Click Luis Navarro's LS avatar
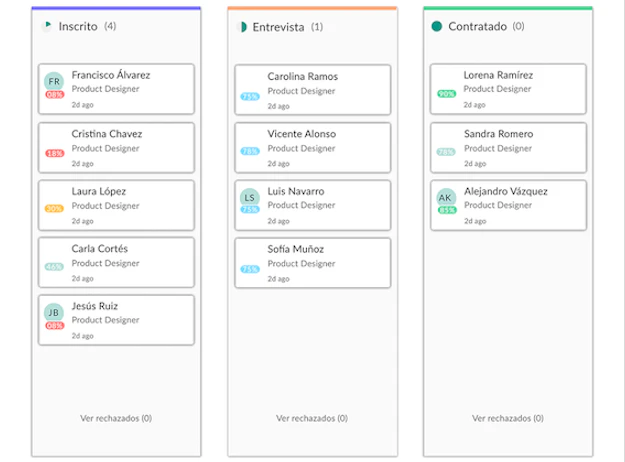This screenshot has width=625, height=462. point(250,198)
